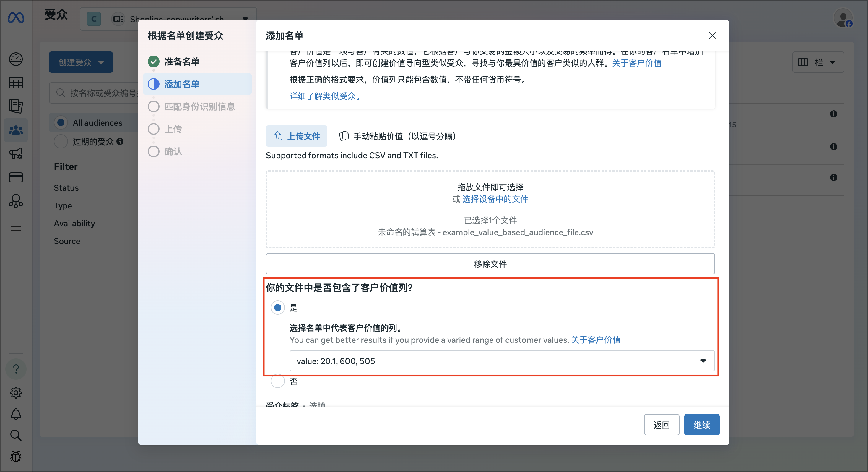This screenshot has height=472, width=868.
Task: Expand Availability filter
Action: [x=74, y=223]
